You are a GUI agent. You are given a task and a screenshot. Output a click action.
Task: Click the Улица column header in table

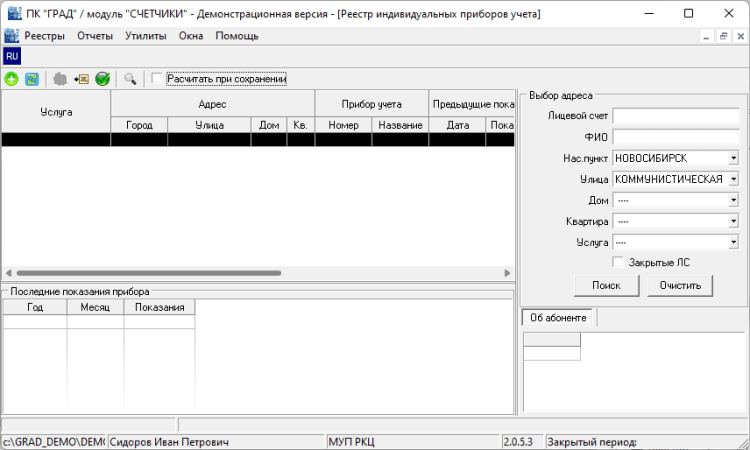pyautogui.click(x=210, y=125)
